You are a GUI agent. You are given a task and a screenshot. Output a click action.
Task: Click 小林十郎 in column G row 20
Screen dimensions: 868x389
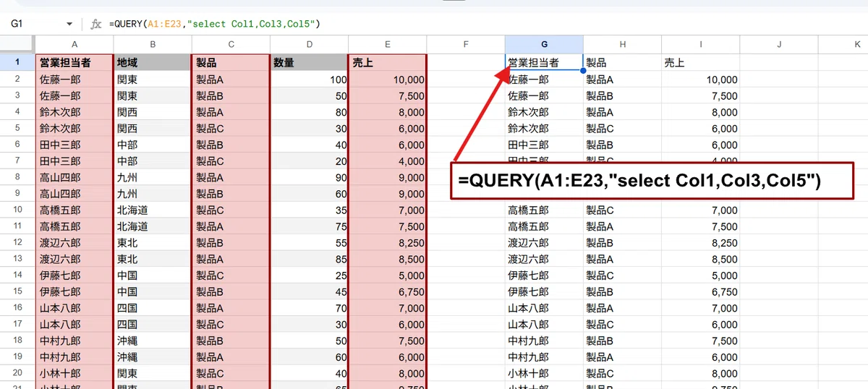(544, 374)
